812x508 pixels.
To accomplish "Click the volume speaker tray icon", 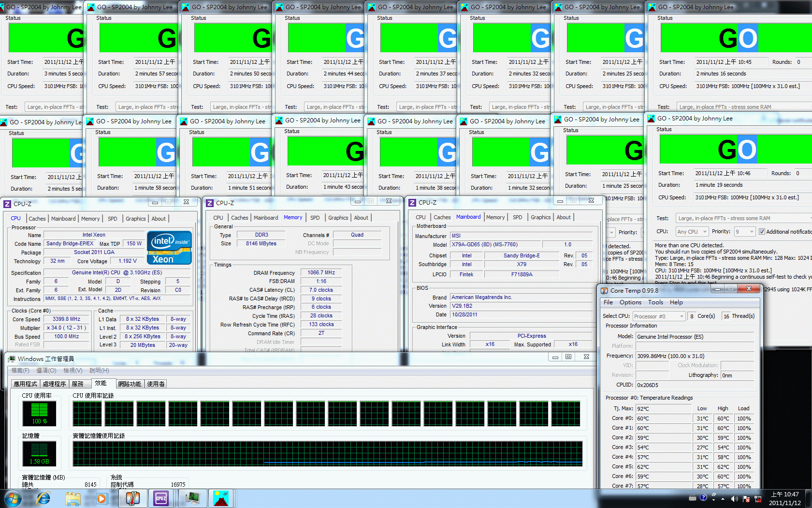I will [x=734, y=498].
